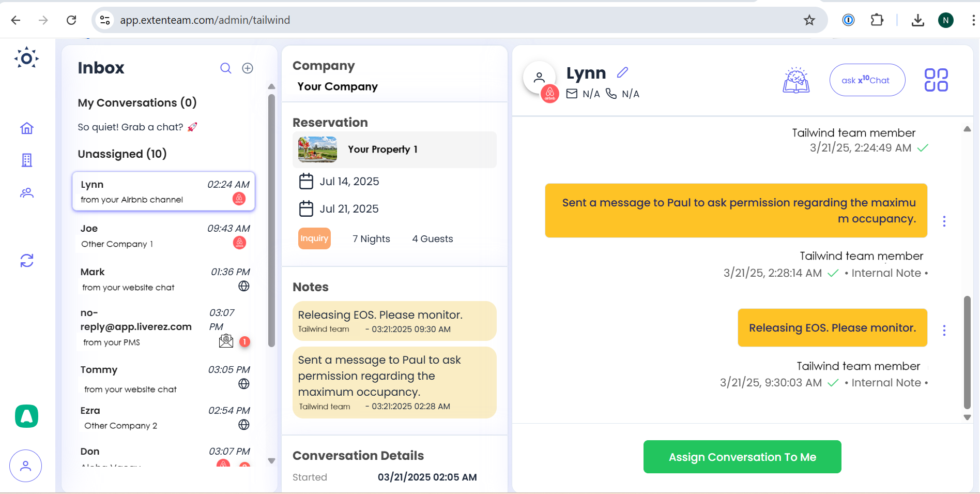The width and height of the screenshot is (980, 494).
Task: Click the orange Inquiry status badge
Action: 314,238
